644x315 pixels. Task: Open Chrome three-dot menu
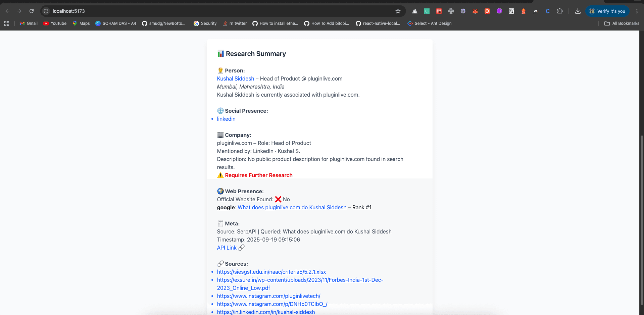tap(637, 11)
